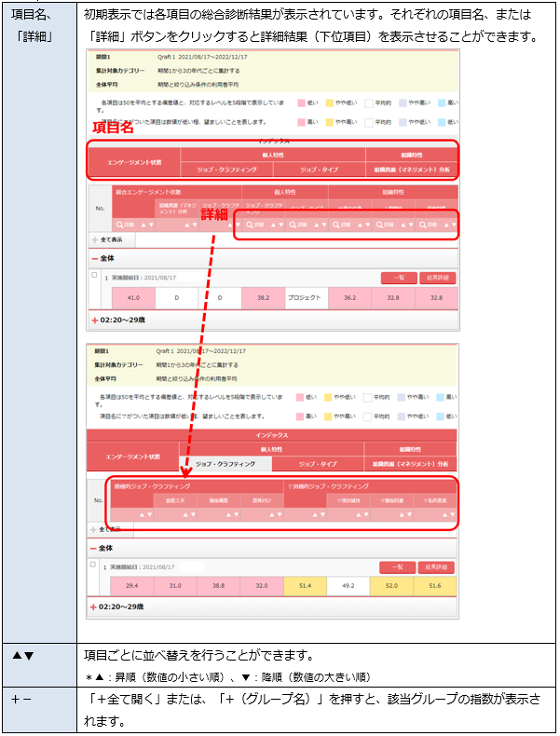Click 一覧 button in the 29.4 result row
Screen dimensions: 560x736
(398, 567)
